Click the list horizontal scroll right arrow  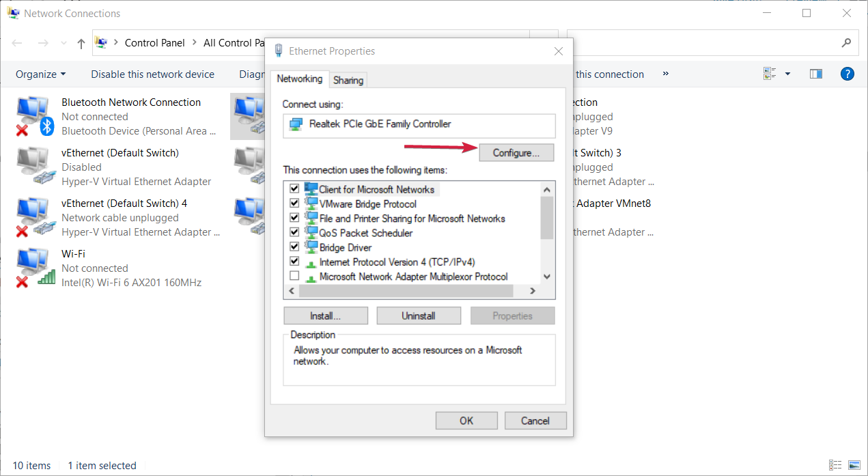(533, 291)
